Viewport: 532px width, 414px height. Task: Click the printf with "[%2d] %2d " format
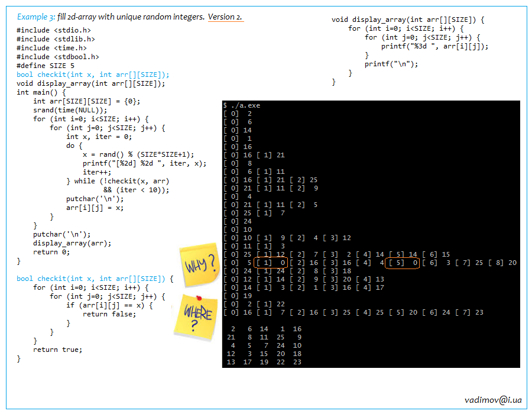[x=144, y=163]
